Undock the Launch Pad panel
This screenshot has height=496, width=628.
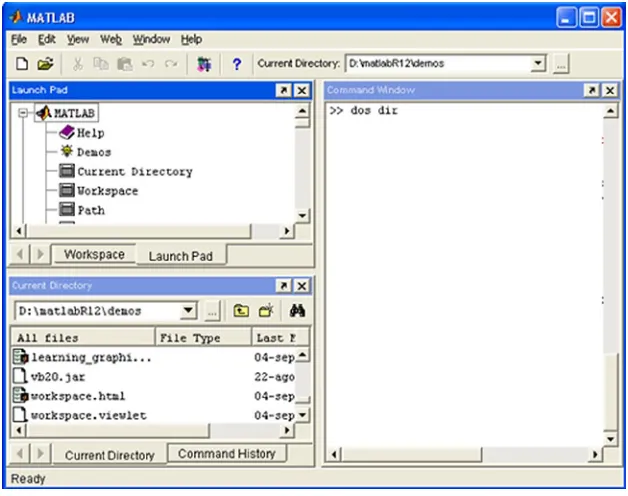(x=284, y=90)
